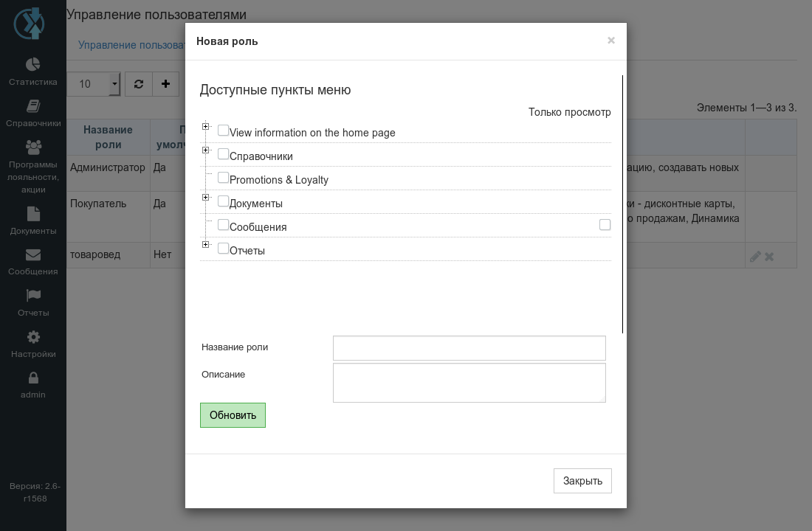
Task: Delete the товаровед role
Action: tap(769, 256)
